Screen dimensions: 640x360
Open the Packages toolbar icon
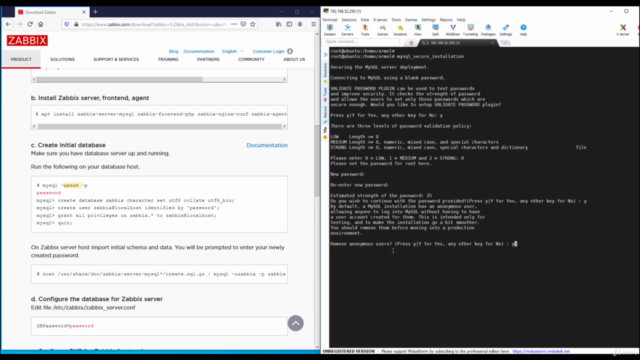[488, 29]
